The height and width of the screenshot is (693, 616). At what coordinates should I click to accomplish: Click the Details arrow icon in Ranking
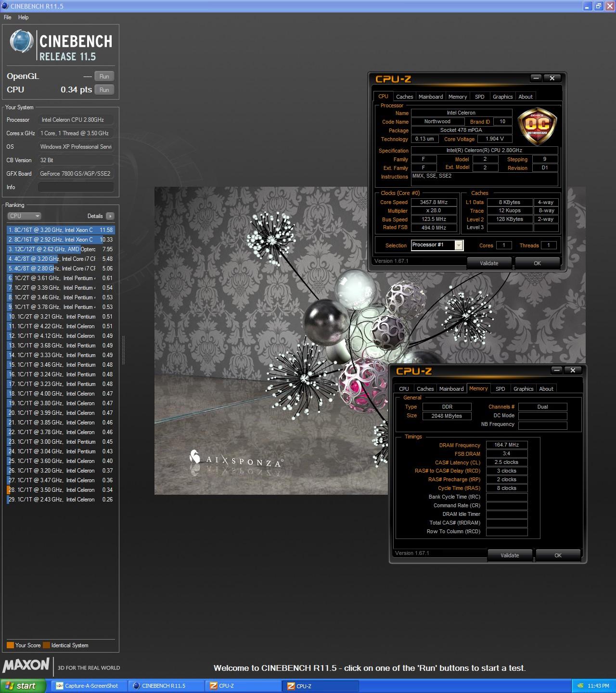pyautogui.click(x=110, y=216)
